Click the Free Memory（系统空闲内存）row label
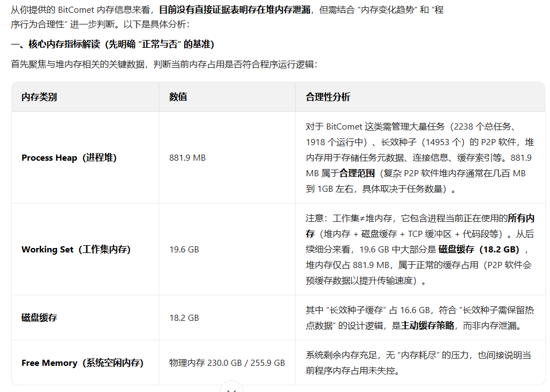Screen dimensions: 550x392 click(82, 363)
